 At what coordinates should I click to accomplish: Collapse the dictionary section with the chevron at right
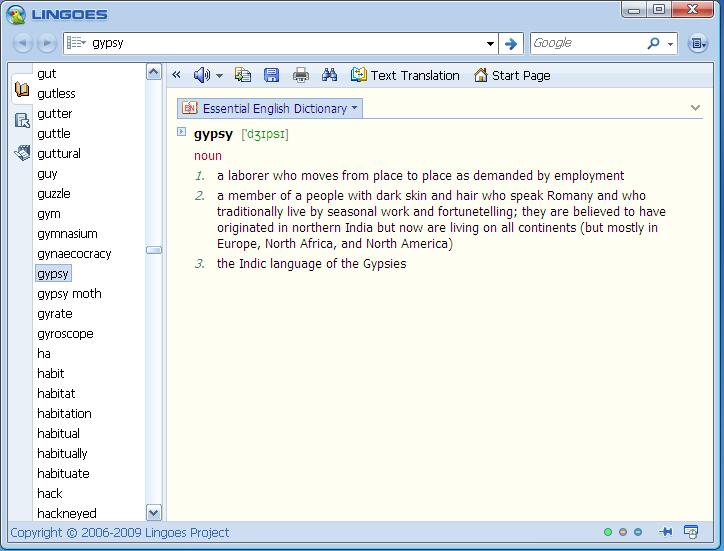tap(695, 108)
